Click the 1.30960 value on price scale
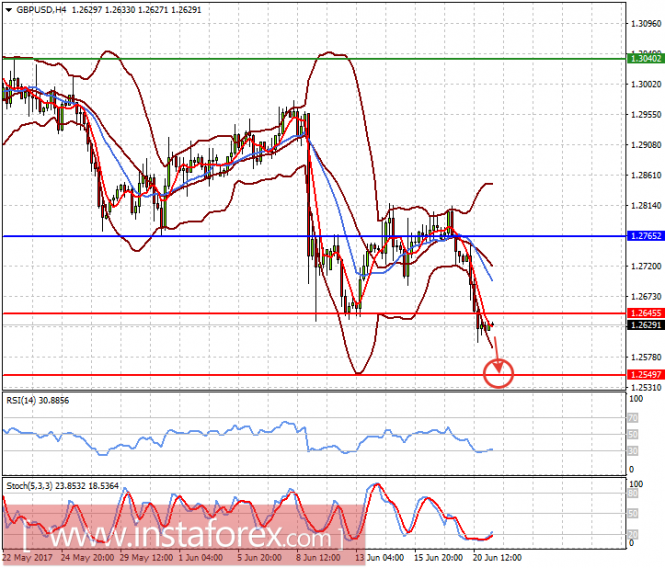 (645, 23)
